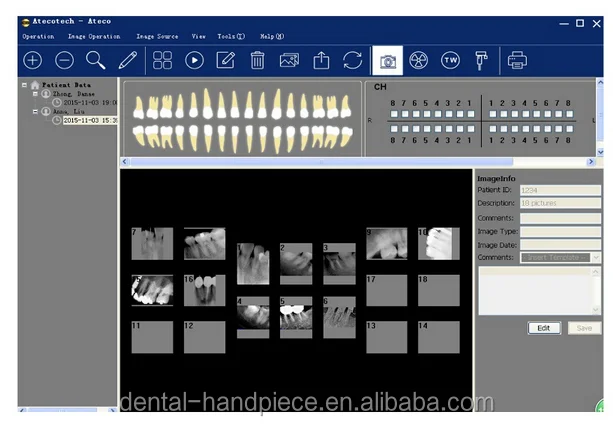Image resolution: width=613 pixels, height=426 pixels.
Task: Click the zoom in plus icon
Action: pos(33,61)
